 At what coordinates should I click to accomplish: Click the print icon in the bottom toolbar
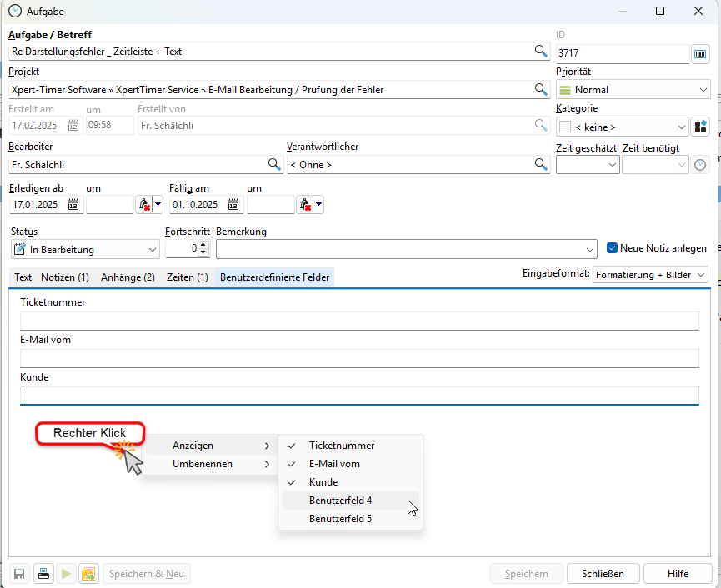43,574
